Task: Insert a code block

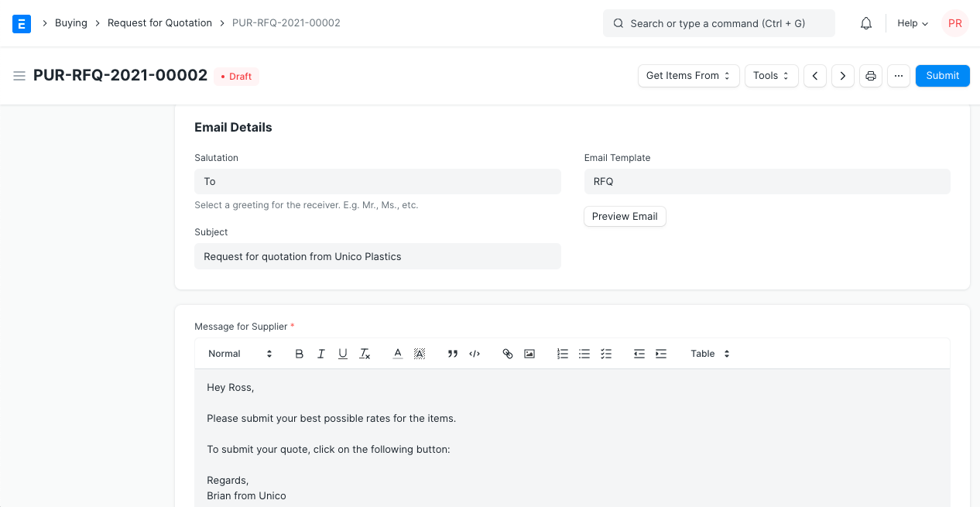Action: coord(475,353)
